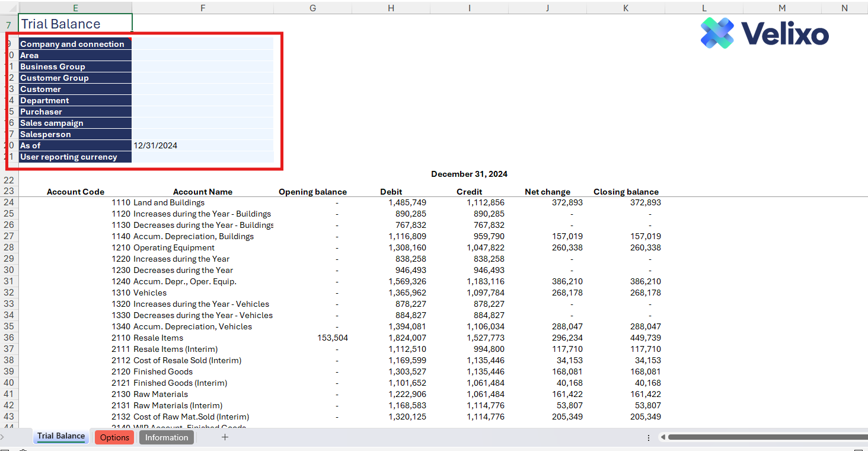
Task: Click the horizontal scrollbar left arrow
Action: pos(663,437)
